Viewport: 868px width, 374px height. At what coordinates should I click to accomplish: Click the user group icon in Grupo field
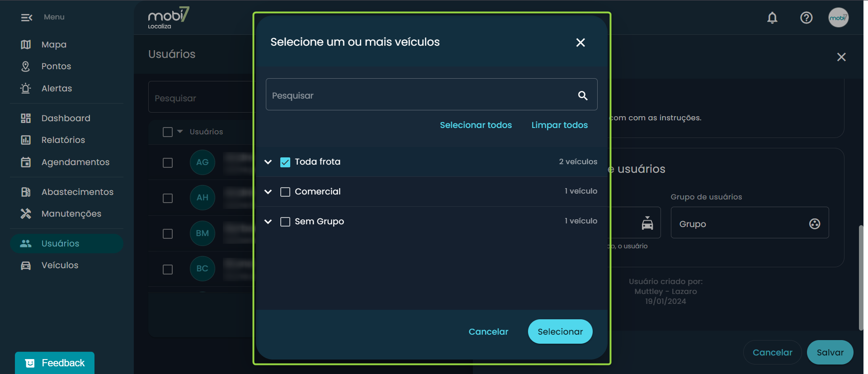point(814,223)
